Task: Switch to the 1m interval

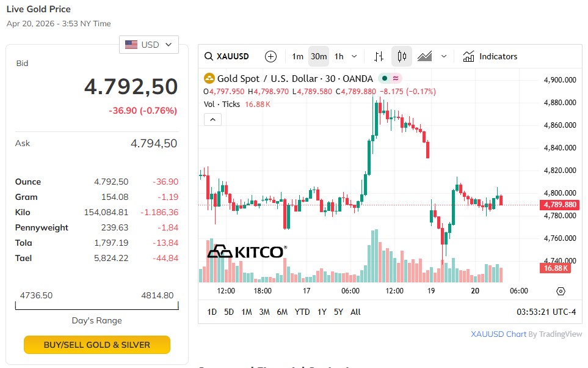Action: [297, 56]
